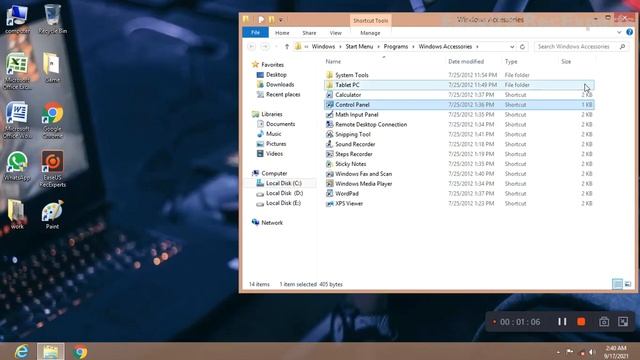Viewport: 640px width, 360px height.
Task: Select the Snipping Tool shortcut
Action: pos(459,134)
